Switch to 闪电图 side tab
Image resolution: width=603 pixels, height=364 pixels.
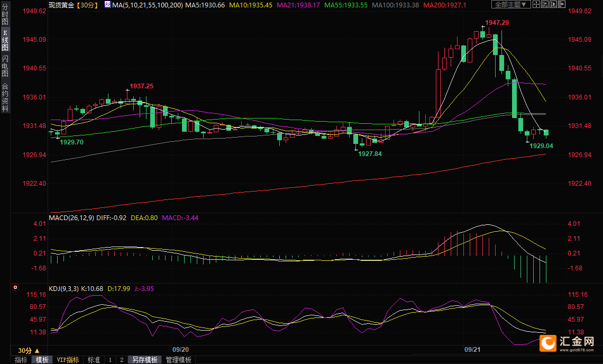coord(5,66)
